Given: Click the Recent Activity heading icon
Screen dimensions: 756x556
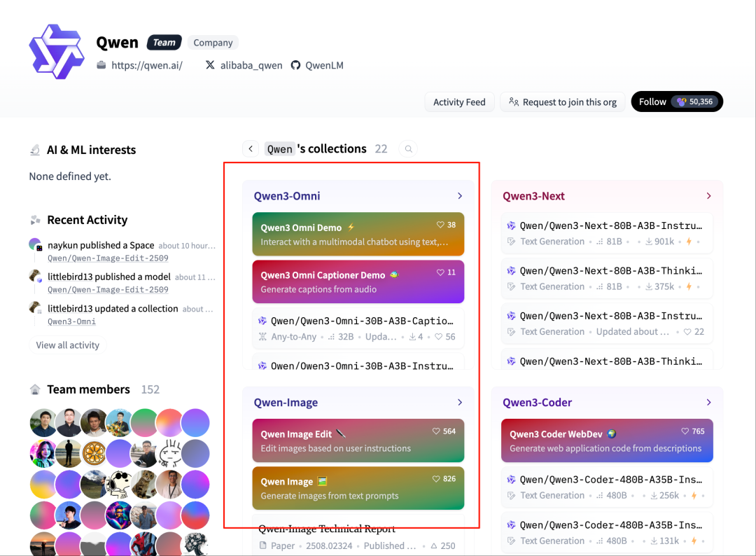Looking at the screenshot, I should (35, 220).
